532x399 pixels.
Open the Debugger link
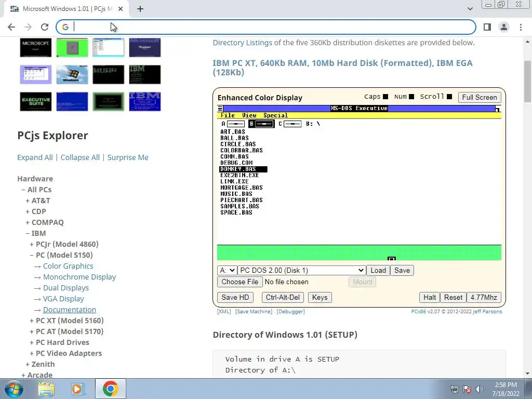coord(291,312)
